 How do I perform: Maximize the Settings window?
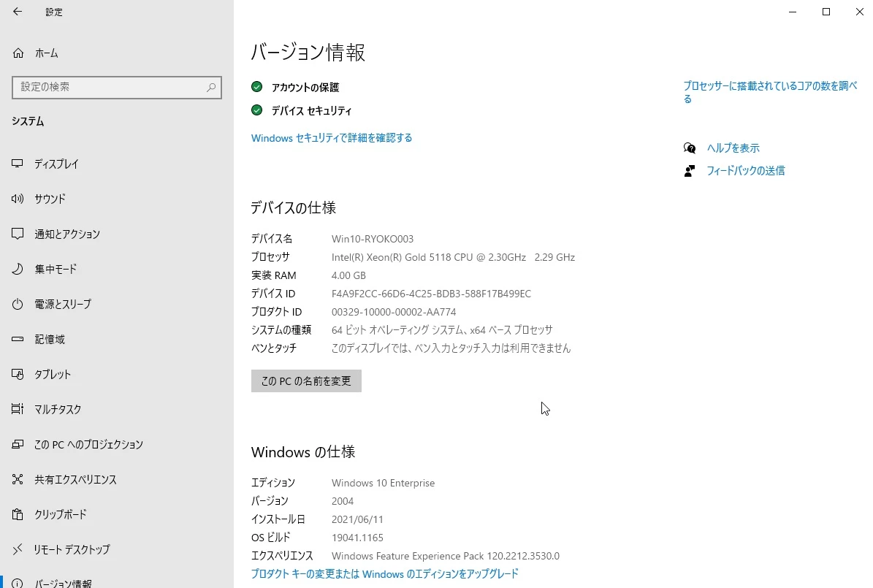pos(826,12)
